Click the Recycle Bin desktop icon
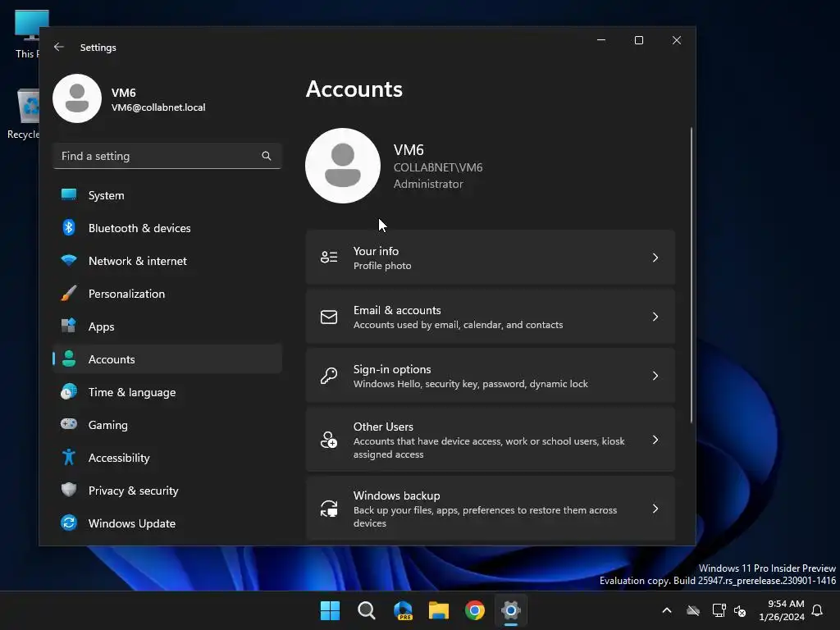840x630 pixels. 22,113
